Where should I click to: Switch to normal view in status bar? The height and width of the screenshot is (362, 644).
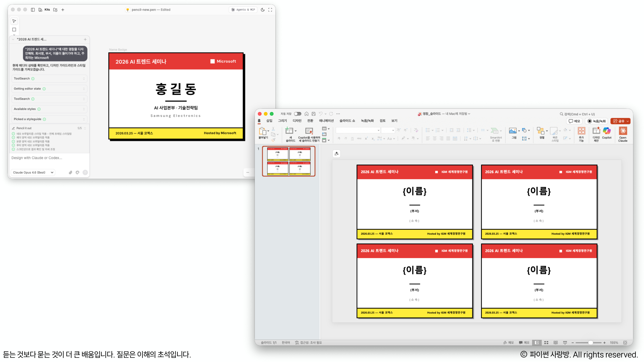pos(537,343)
